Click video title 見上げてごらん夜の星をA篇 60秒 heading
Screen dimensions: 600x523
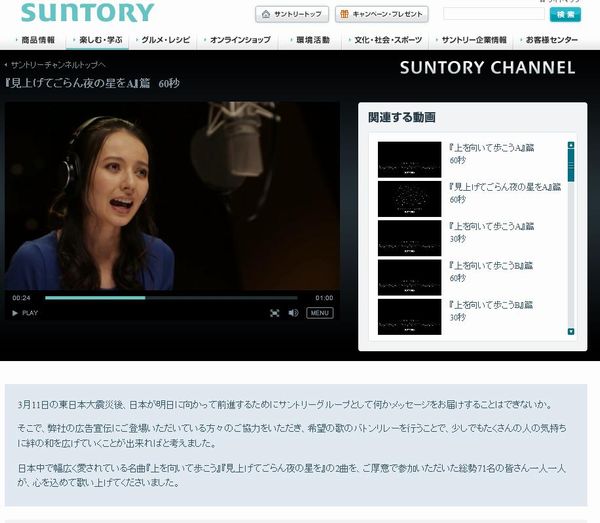(92, 83)
